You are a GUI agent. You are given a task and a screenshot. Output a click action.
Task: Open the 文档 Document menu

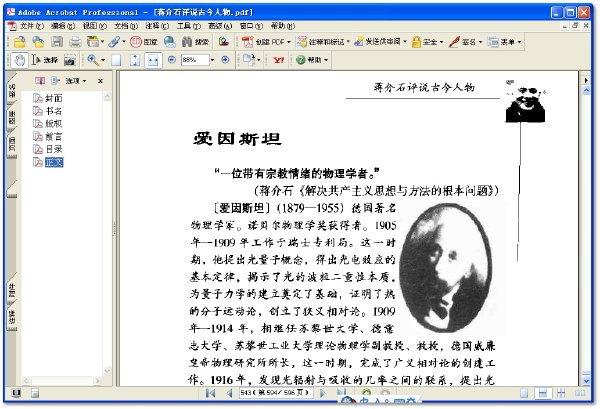(126, 26)
